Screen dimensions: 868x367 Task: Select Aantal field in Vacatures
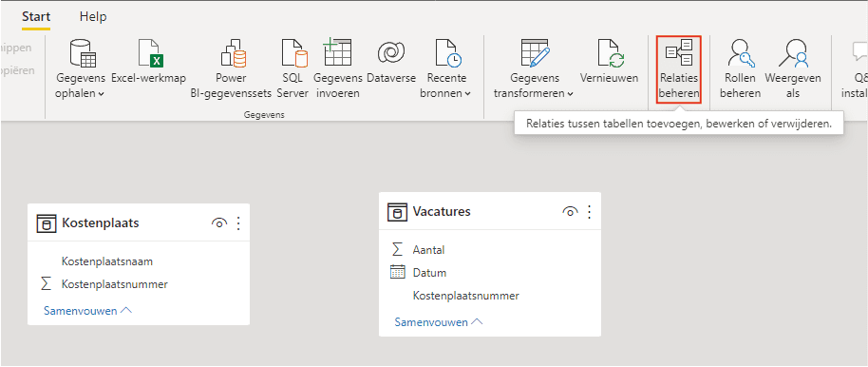click(428, 250)
